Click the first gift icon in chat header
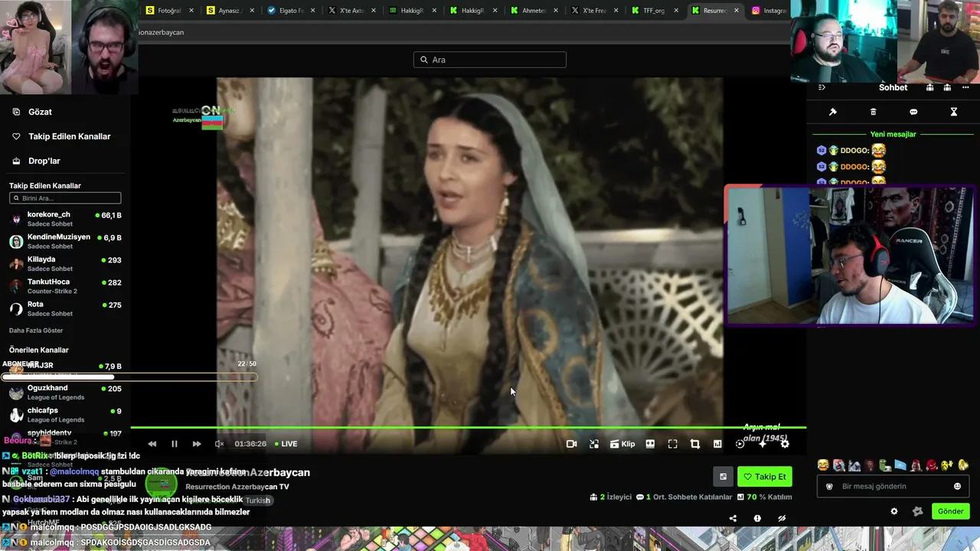The image size is (980, 551). click(x=929, y=87)
